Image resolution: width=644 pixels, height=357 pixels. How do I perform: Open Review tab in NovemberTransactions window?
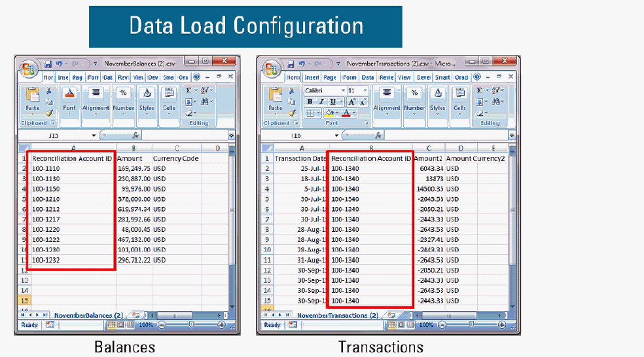386,77
